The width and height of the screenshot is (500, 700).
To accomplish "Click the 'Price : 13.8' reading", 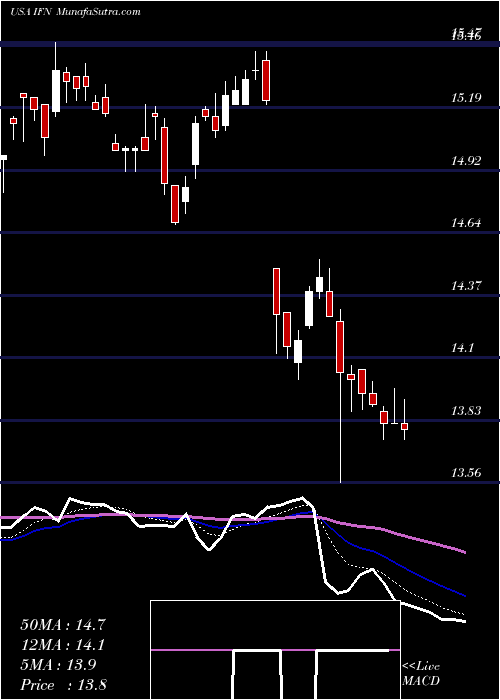I will (62, 685).
